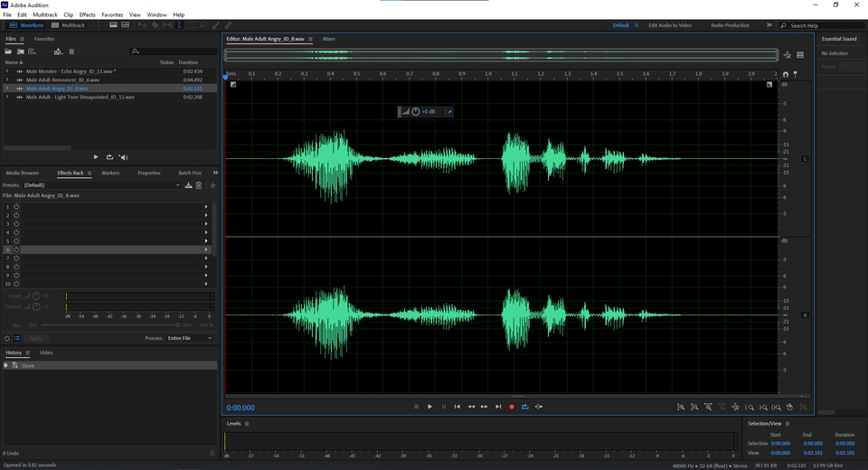The height and width of the screenshot is (470, 868).
Task: Select Edit Audio to Video workspace
Action: pyautogui.click(x=670, y=25)
